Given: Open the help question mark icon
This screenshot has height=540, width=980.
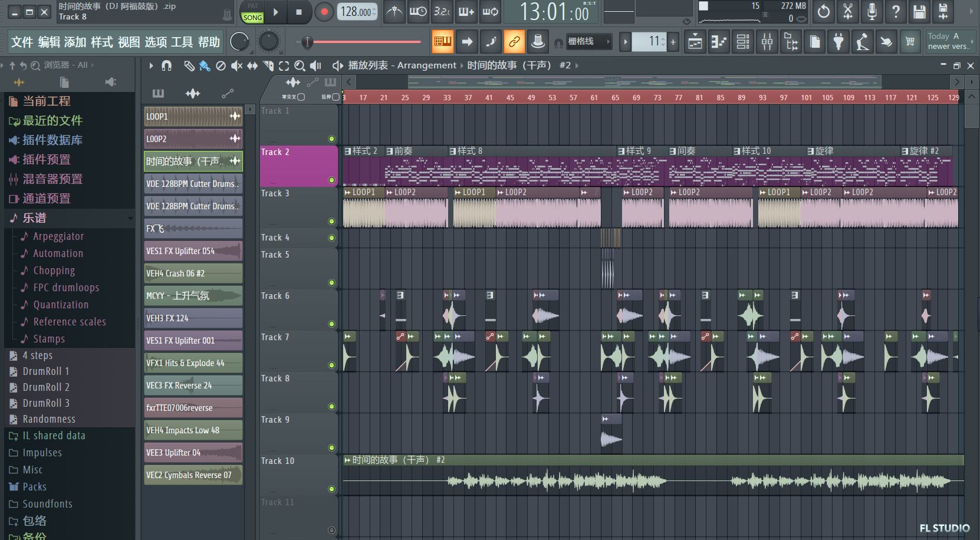Looking at the screenshot, I should (x=896, y=11).
